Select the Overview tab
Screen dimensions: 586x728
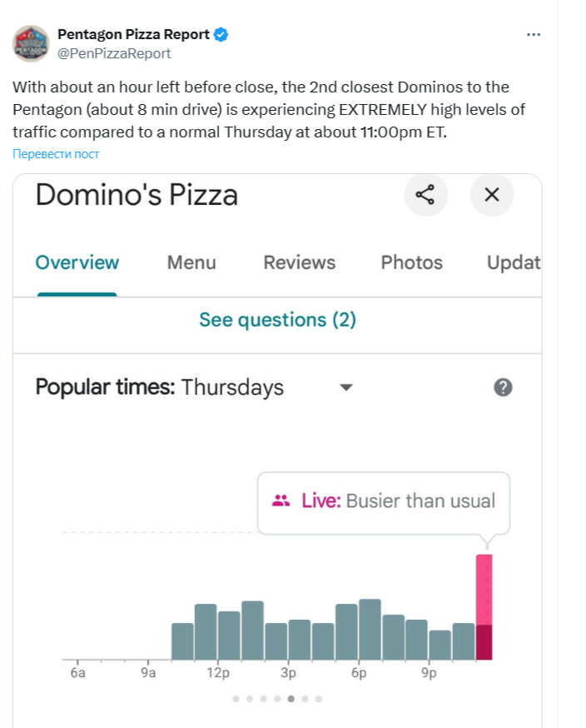(x=77, y=263)
